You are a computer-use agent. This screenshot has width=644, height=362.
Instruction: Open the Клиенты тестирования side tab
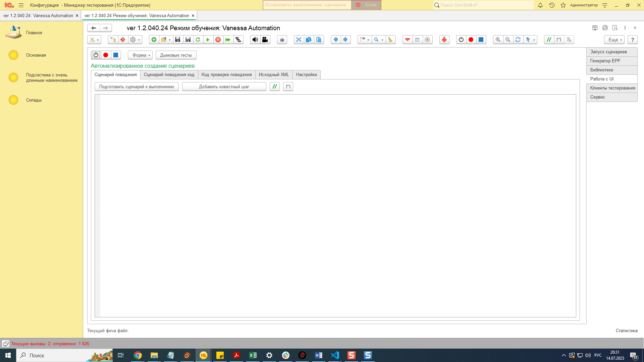coord(612,88)
